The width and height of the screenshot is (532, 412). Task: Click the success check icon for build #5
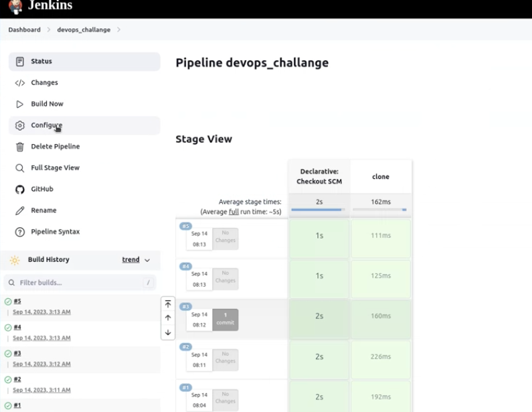click(8, 301)
